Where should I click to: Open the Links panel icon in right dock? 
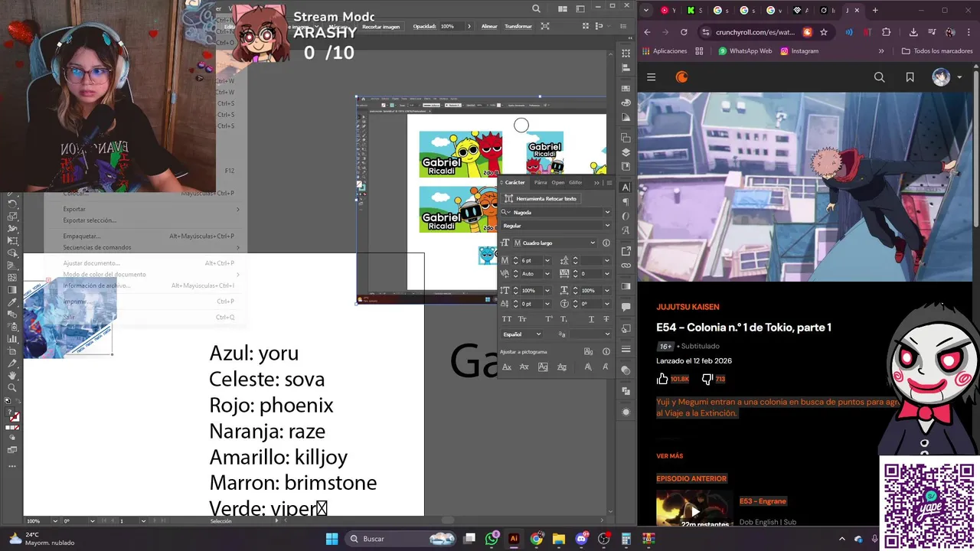(x=626, y=266)
